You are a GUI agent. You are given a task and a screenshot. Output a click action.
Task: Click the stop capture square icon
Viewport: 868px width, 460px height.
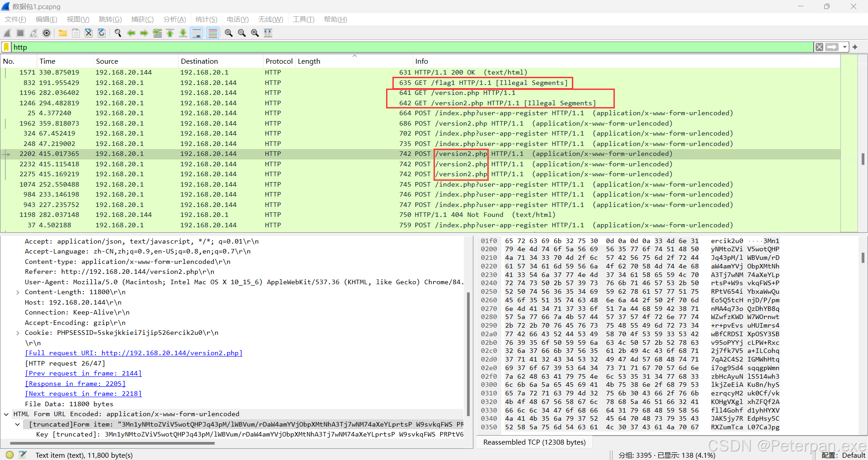[x=20, y=33]
